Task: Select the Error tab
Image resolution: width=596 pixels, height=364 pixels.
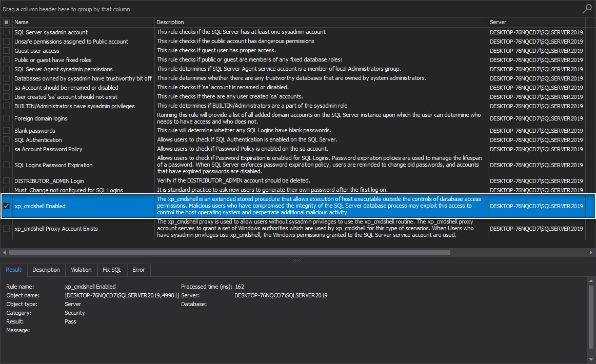Action: click(138, 270)
